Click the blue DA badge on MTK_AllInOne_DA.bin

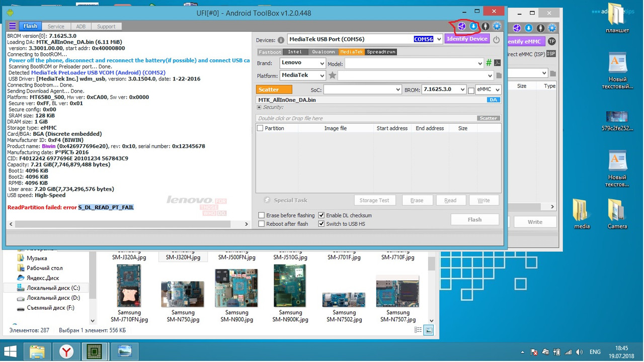[493, 100]
